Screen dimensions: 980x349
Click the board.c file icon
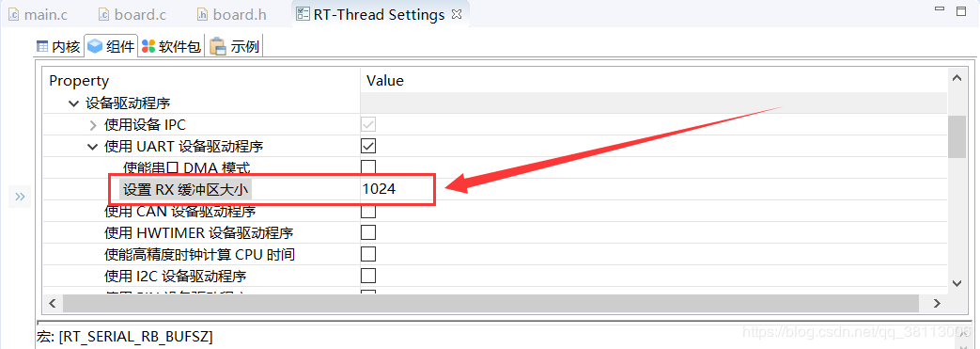tap(104, 14)
